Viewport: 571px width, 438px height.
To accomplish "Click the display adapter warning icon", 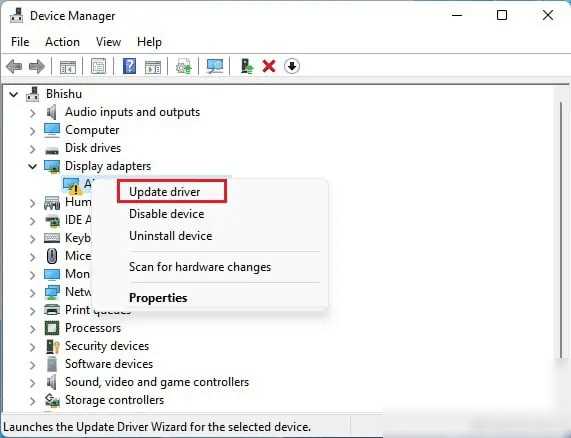I will pos(72,185).
